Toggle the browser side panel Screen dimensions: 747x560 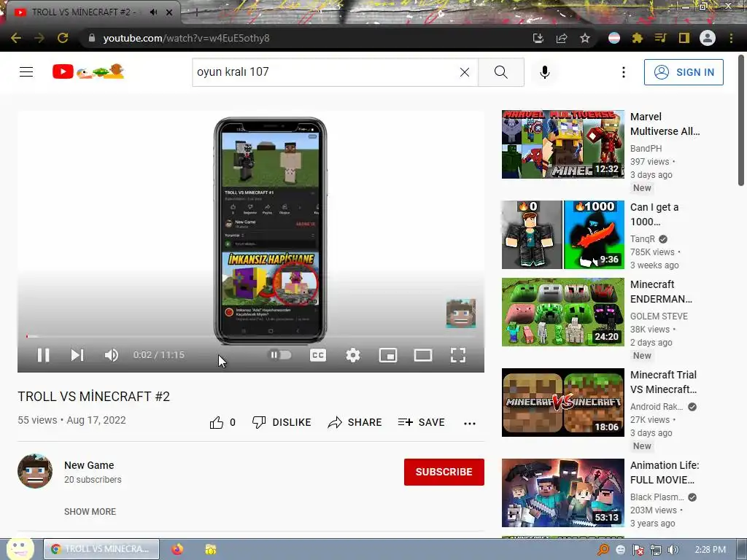click(684, 38)
